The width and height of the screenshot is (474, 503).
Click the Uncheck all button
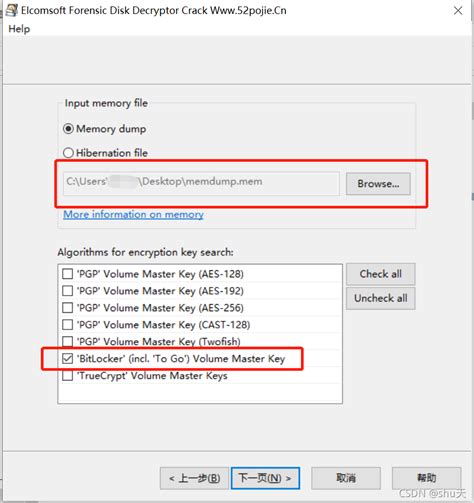pos(381,298)
